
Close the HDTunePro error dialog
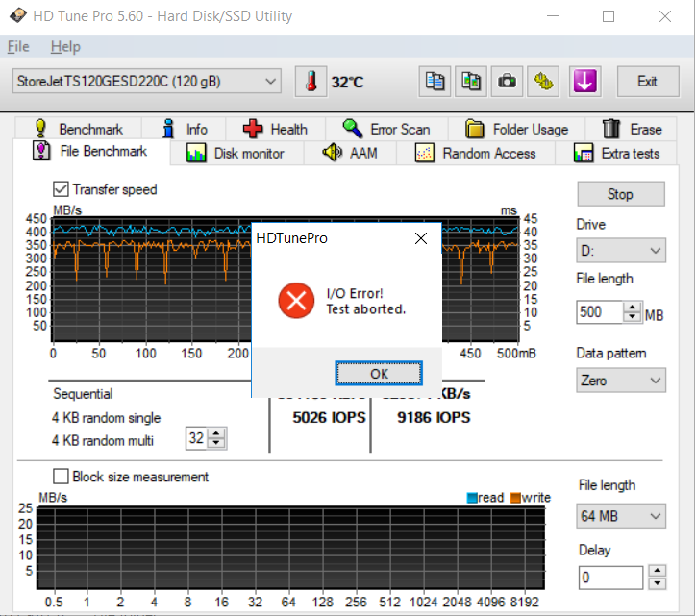click(421, 238)
